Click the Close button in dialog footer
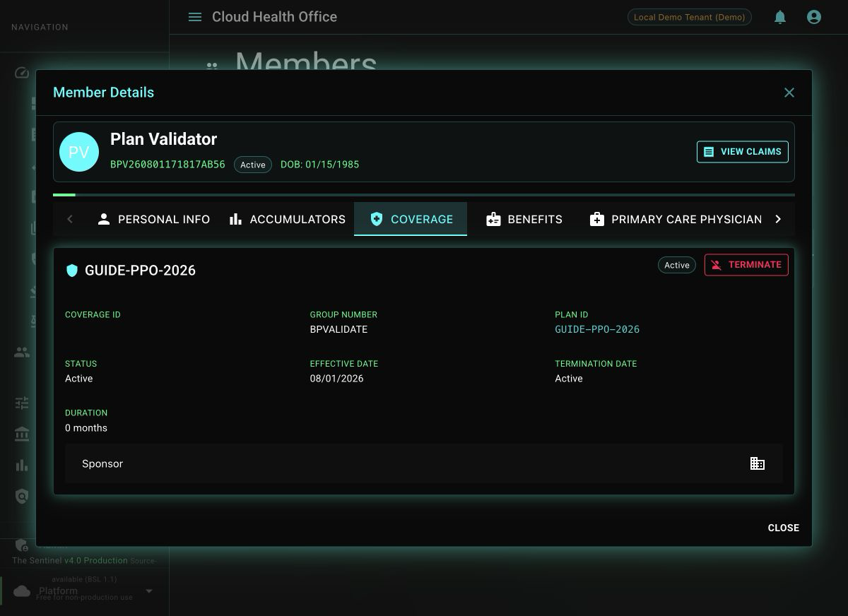Screen dimensions: 848x616 (784, 528)
